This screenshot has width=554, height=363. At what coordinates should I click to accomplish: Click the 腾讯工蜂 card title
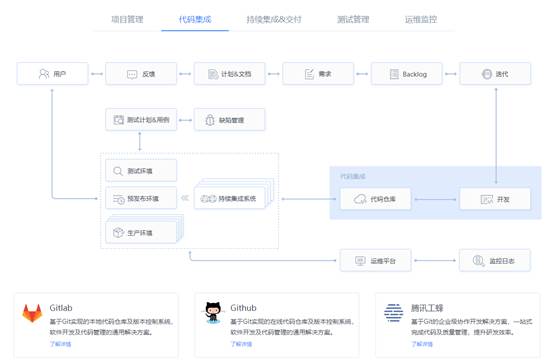coord(427,308)
